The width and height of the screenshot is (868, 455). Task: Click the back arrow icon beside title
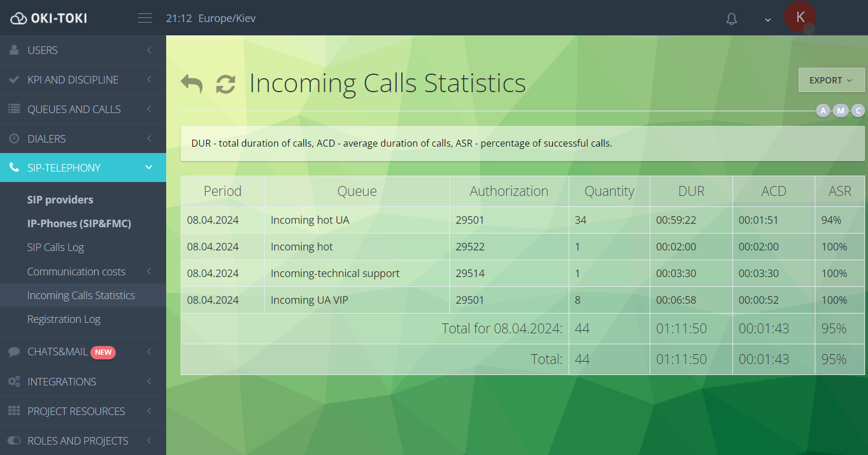point(192,83)
